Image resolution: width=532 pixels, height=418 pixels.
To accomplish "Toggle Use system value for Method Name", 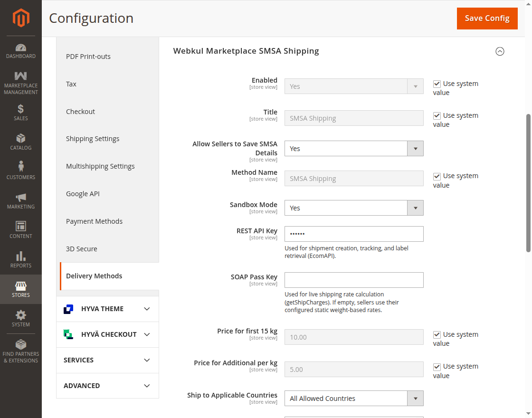I will click(437, 176).
